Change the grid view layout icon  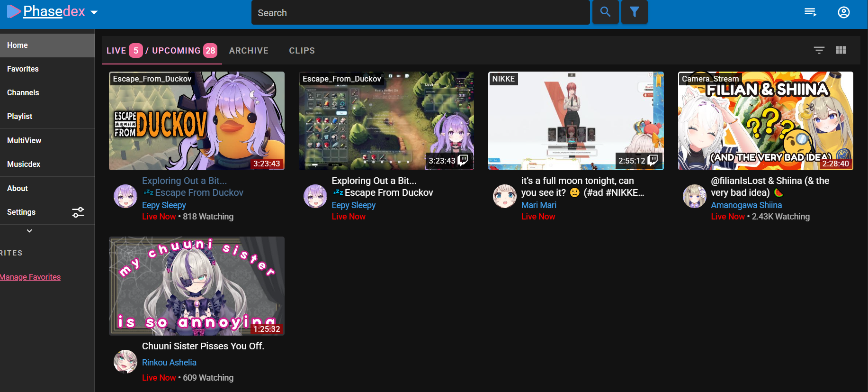[841, 50]
